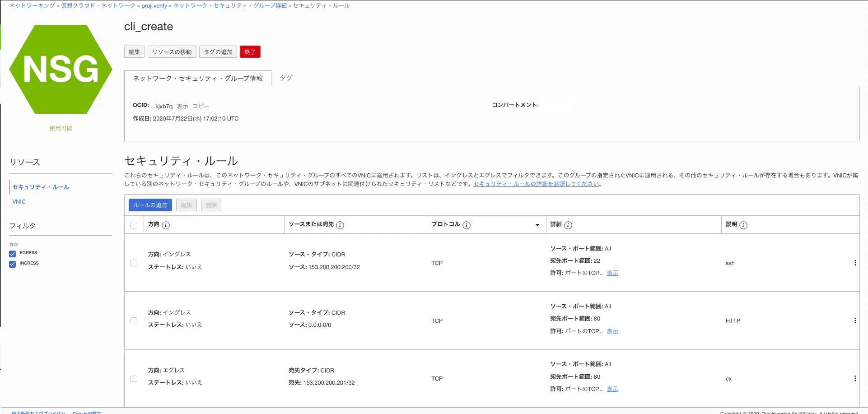Screen dimensions: 868x414
Task: Uncheck the EGRESS direction filter
Action: 12,254
